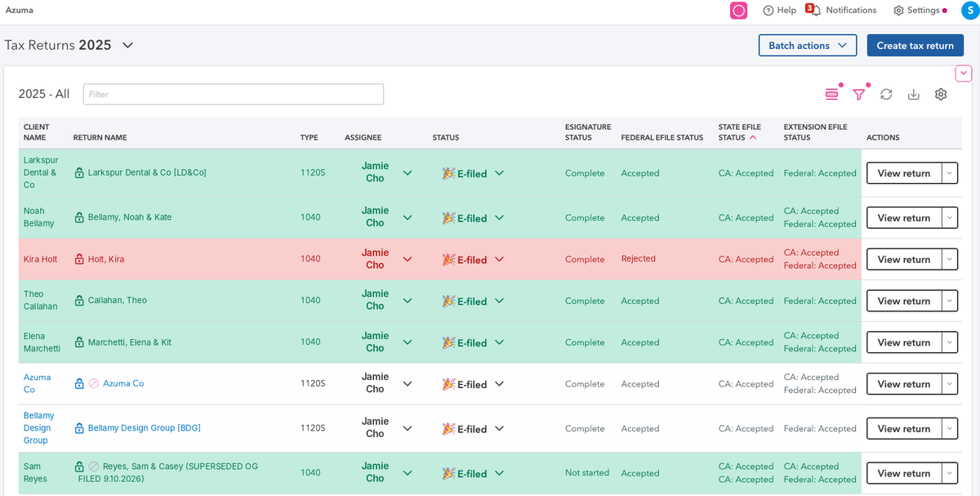View return for Elena Marchetti

[x=903, y=342]
